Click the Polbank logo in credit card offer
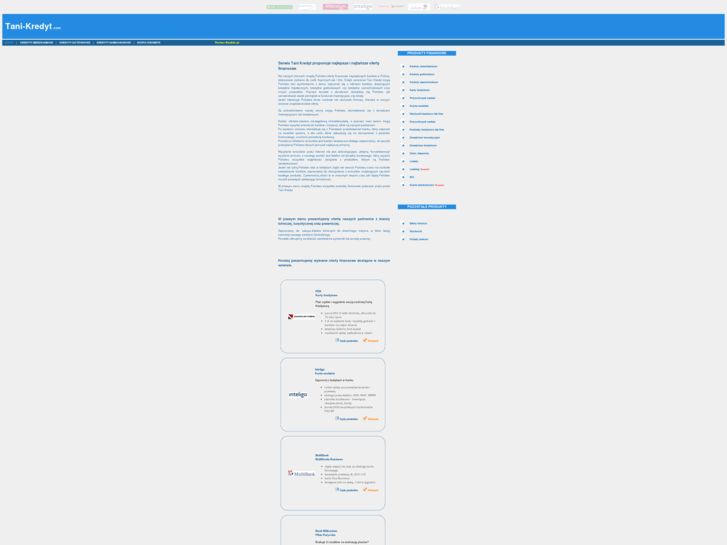The image size is (727, 545). (x=301, y=316)
